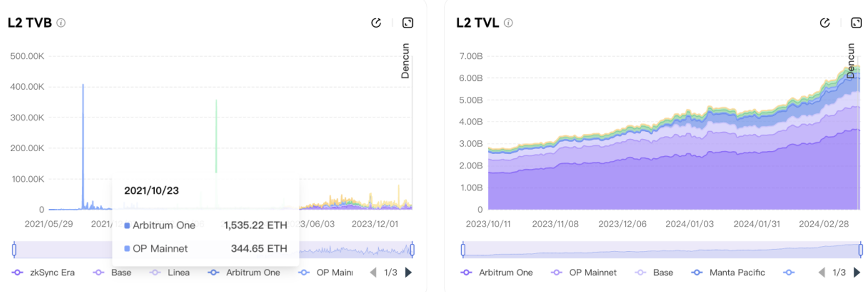Go to next TVL legend page
This screenshot has height=292, width=868.
(857, 273)
